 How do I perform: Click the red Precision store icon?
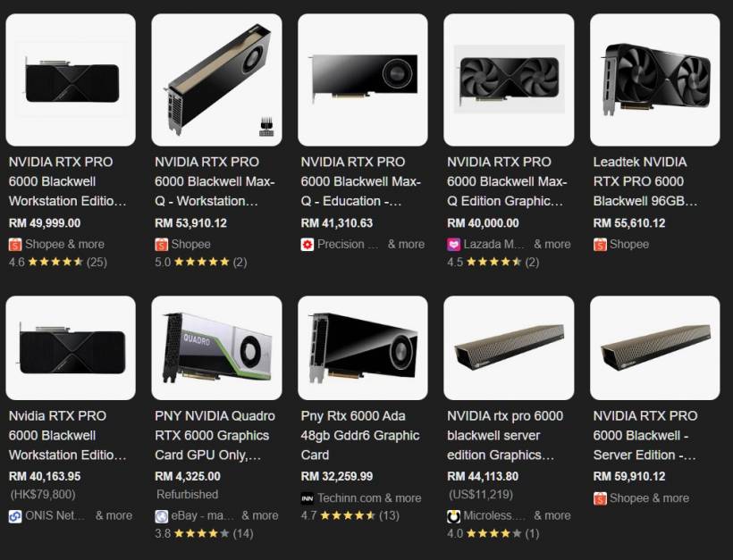coord(308,244)
